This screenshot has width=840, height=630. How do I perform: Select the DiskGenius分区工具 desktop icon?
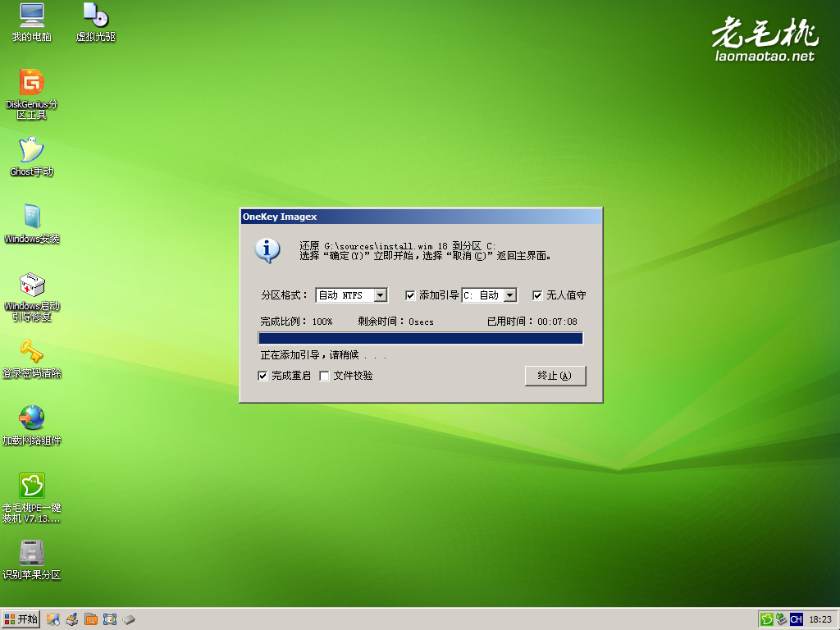pyautogui.click(x=32, y=94)
